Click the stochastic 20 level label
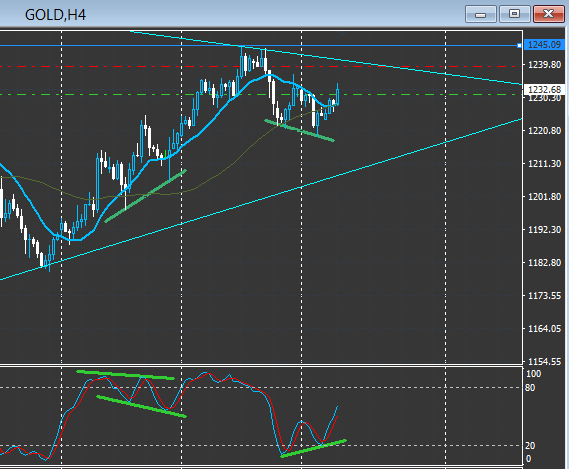Viewport: 569px width, 469px height. [x=530, y=445]
